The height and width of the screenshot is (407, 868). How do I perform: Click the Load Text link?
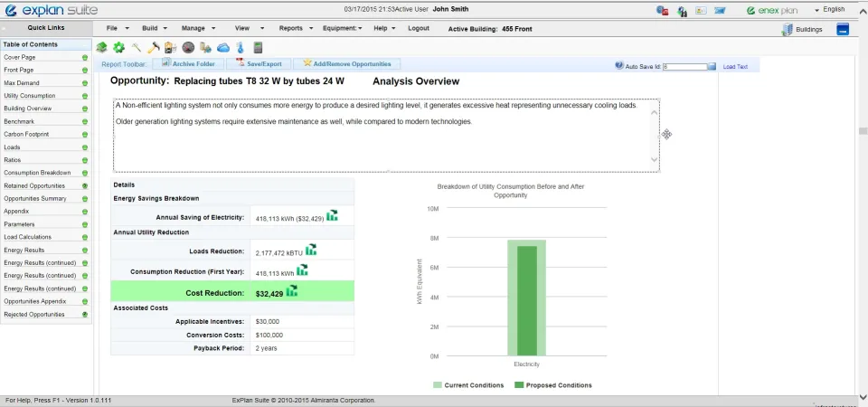[735, 66]
